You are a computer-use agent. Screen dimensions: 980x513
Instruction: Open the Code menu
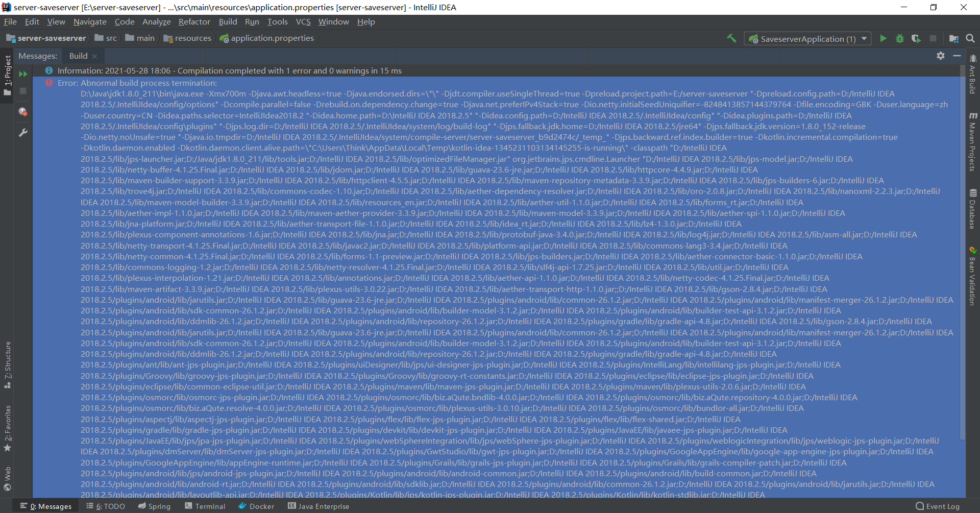pos(125,21)
